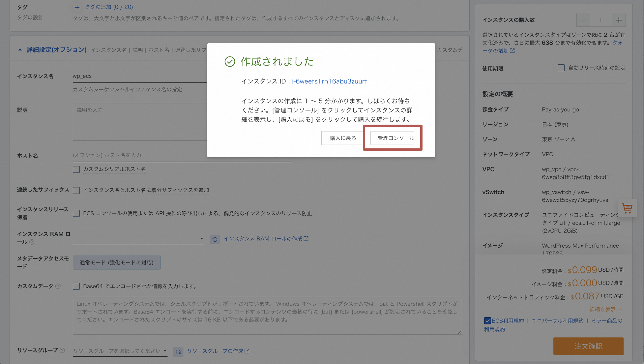Image resolution: width=644 pixels, height=364 pixels.
Task: Enable instance release protection checkbox
Action: (x=76, y=213)
